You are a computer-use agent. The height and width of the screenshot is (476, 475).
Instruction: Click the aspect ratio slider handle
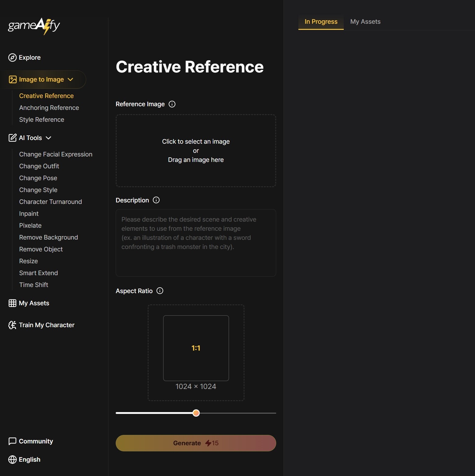(196, 413)
